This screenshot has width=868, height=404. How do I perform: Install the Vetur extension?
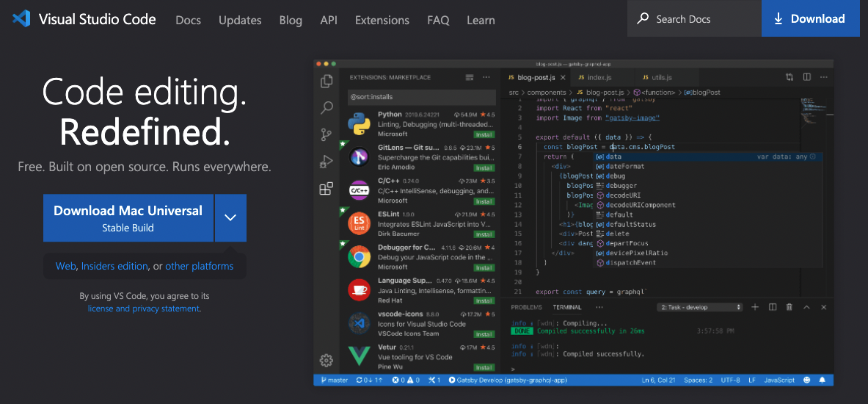point(484,367)
